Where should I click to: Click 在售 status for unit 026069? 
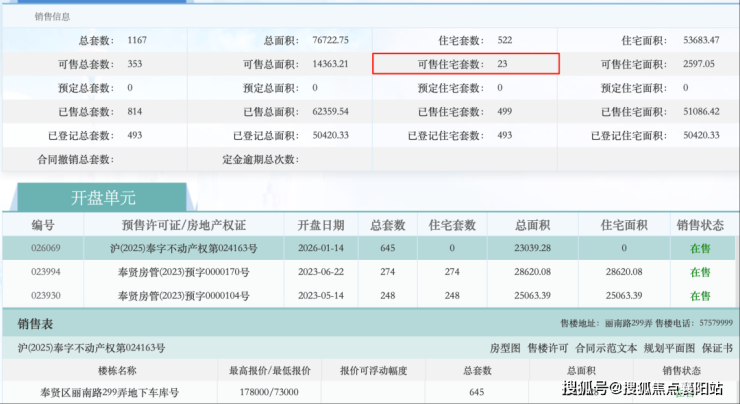(x=700, y=247)
